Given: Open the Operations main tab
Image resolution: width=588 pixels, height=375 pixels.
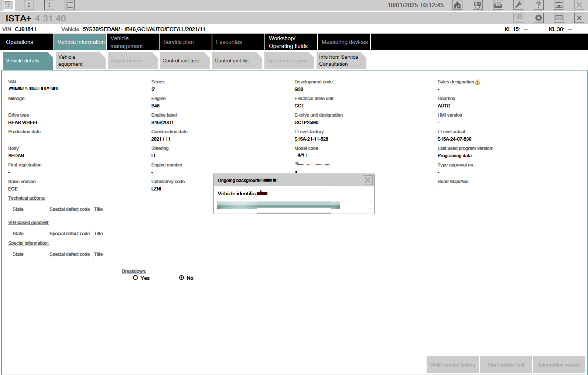Looking at the screenshot, I should click(27, 42).
